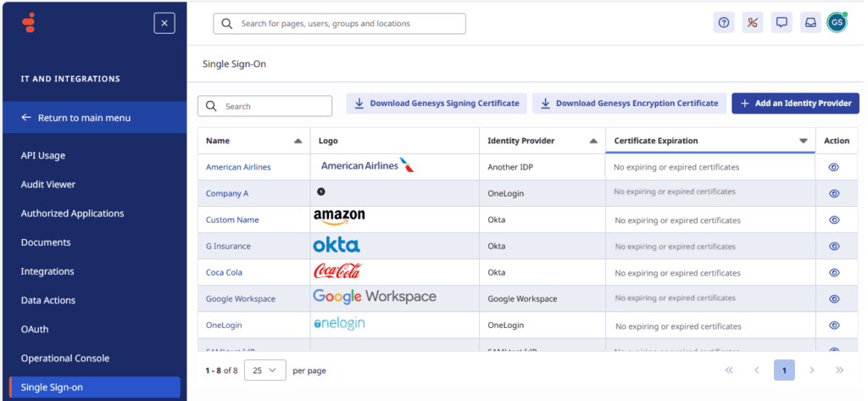
Task: Click the American Airlines logo image
Action: [x=368, y=165]
